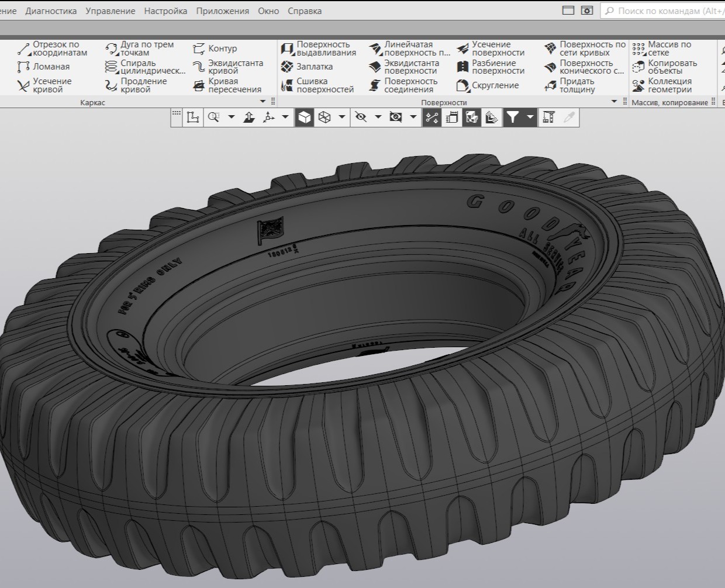725x588 pixels.
Task: Select the Отрезок по координатам tool
Action: pyautogui.click(x=51, y=49)
